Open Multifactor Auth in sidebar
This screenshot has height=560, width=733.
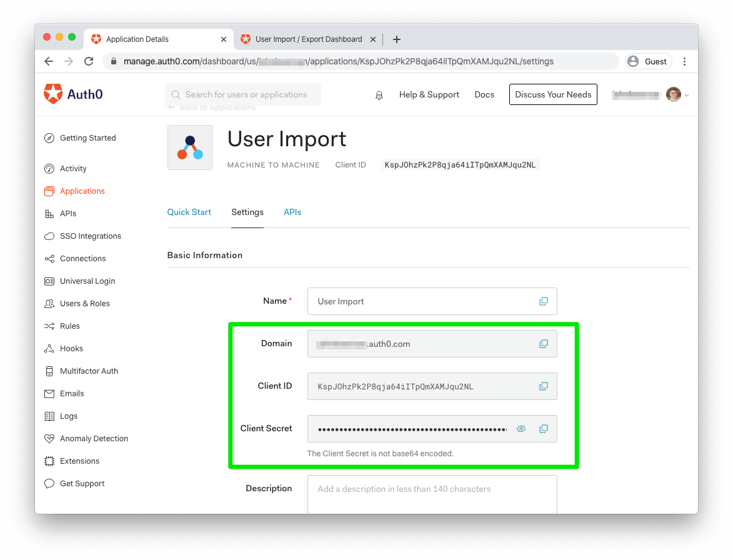click(81, 371)
